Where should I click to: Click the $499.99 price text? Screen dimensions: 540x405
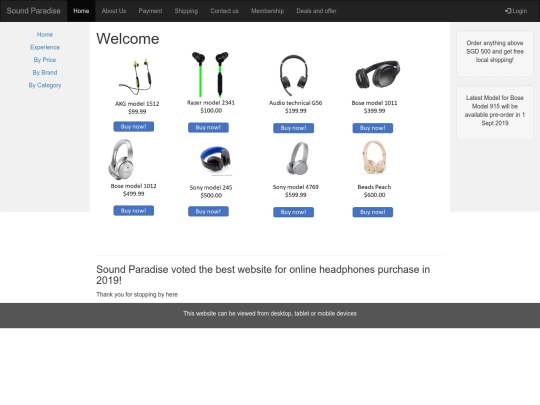click(133, 194)
